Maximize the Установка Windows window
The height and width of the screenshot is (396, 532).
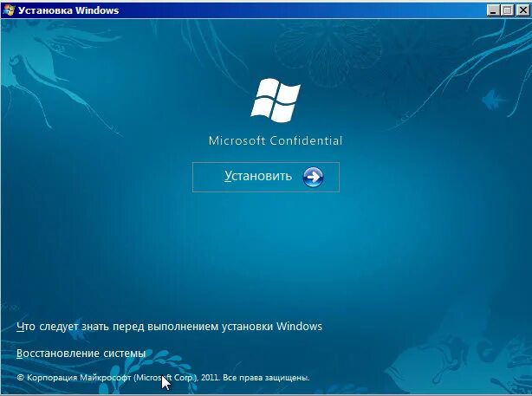tap(507, 10)
